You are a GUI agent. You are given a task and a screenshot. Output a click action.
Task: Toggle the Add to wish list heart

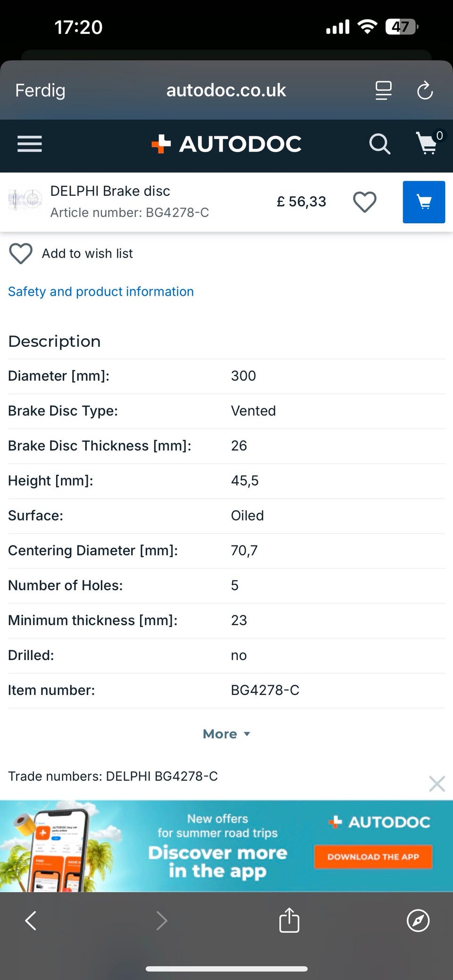pos(21,253)
